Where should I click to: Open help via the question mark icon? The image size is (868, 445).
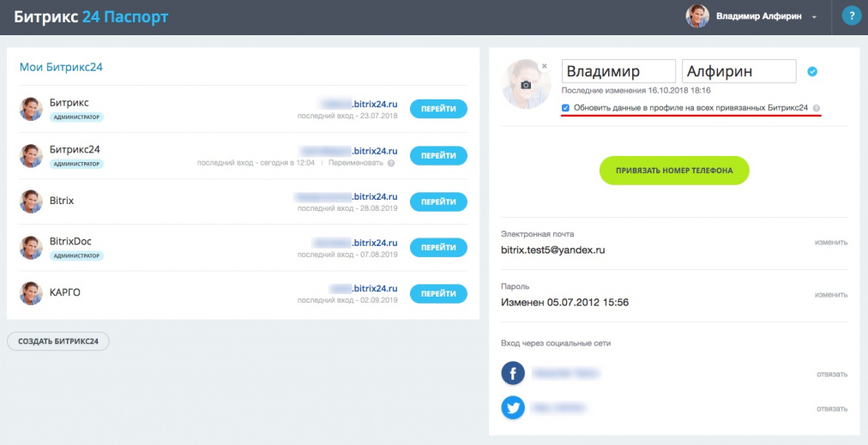click(852, 16)
